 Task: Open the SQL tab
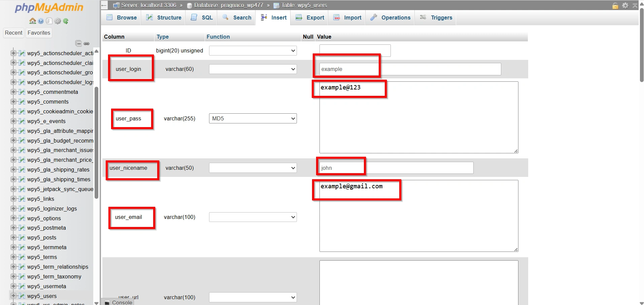tap(202, 17)
